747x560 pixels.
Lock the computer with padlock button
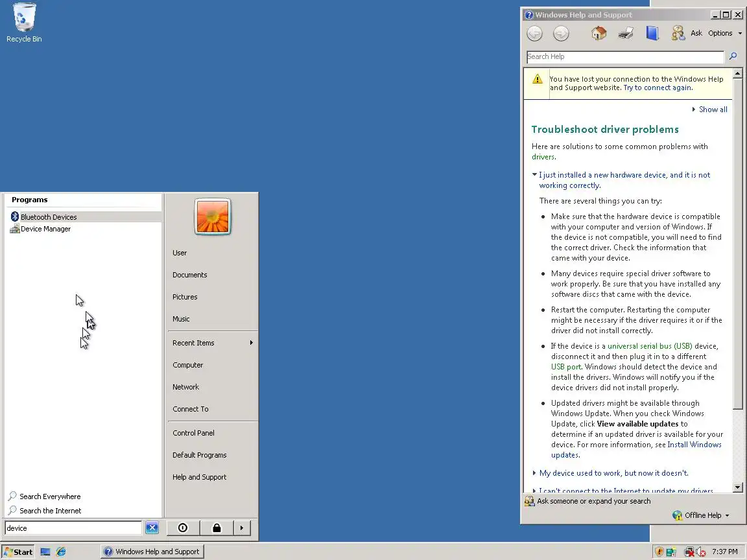pos(217,528)
